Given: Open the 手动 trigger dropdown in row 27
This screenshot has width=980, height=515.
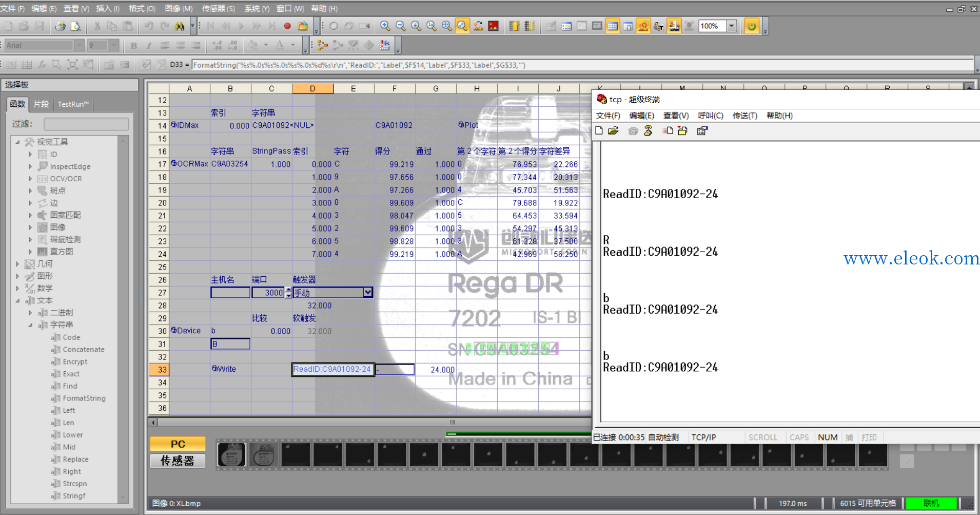Looking at the screenshot, I should coord(368,293).
